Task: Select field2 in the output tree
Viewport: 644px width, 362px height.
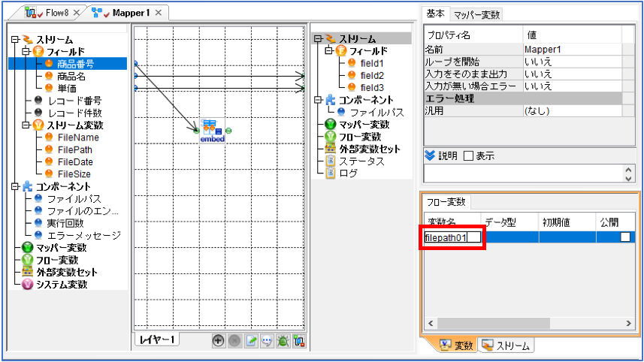Action: tap(372, 75)
